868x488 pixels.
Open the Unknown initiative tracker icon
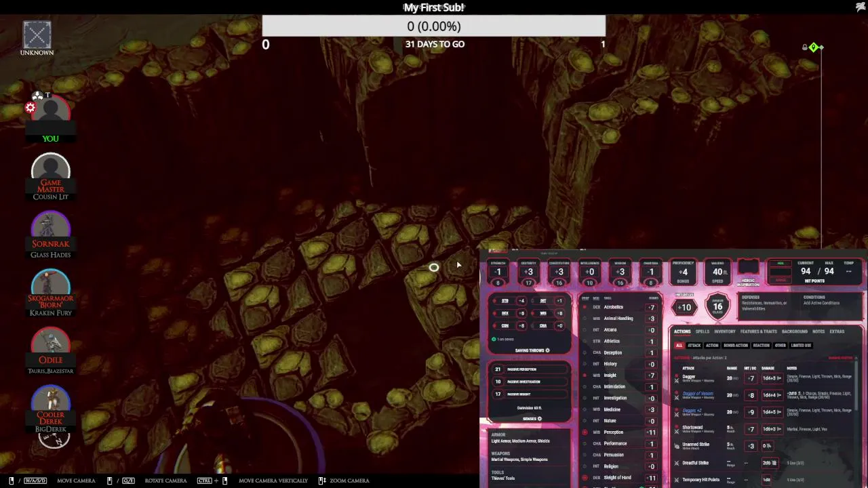point(37,35)
